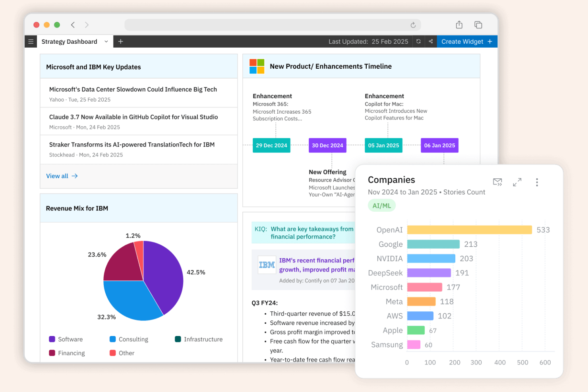Click the Microsoft logo on the Timeline widget
Viewport: 588px width, 392px height.
pos(257,66)
